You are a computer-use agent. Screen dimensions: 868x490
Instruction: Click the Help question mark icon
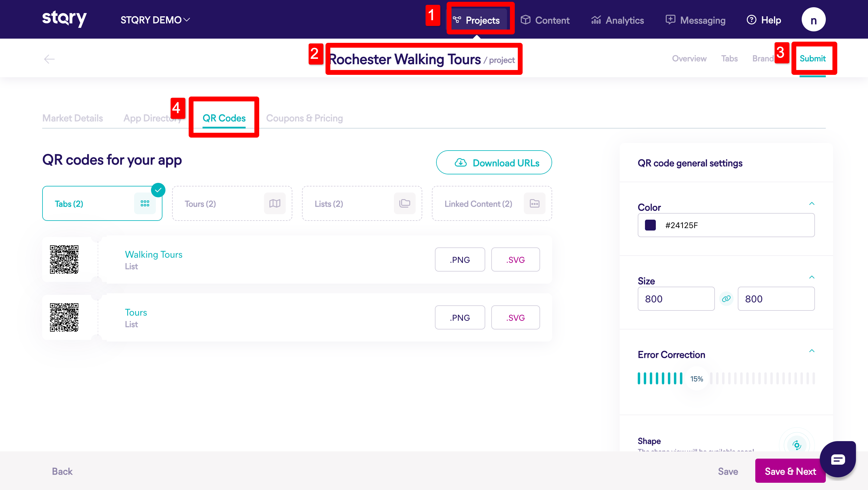pos(751,20)
